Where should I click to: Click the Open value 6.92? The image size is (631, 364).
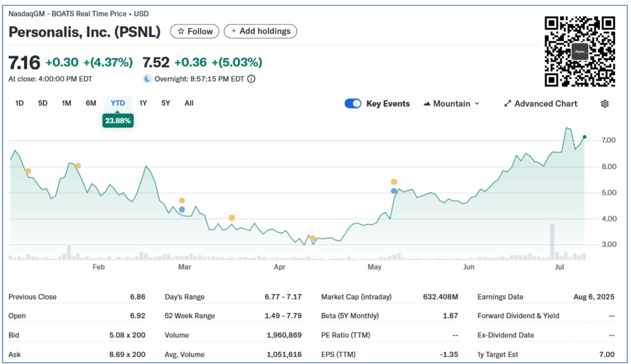(x=138, y=315)
